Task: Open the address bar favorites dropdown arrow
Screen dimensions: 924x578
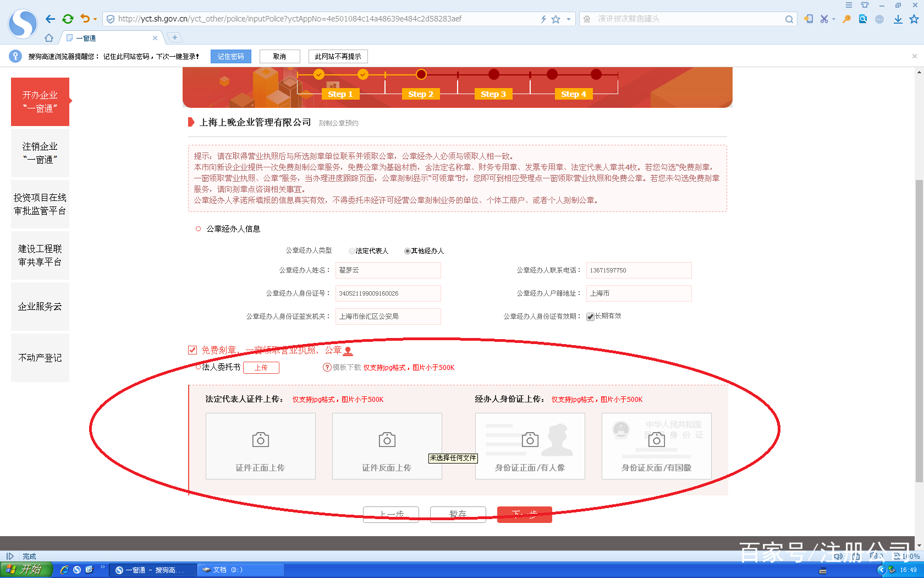Action: [569, 19]
